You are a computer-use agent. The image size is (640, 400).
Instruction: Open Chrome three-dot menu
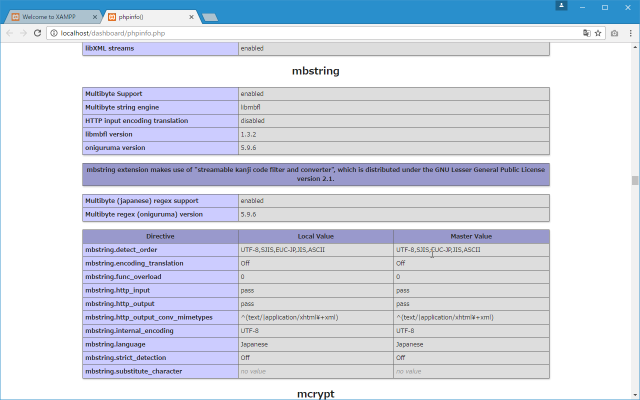click(630, 33)
